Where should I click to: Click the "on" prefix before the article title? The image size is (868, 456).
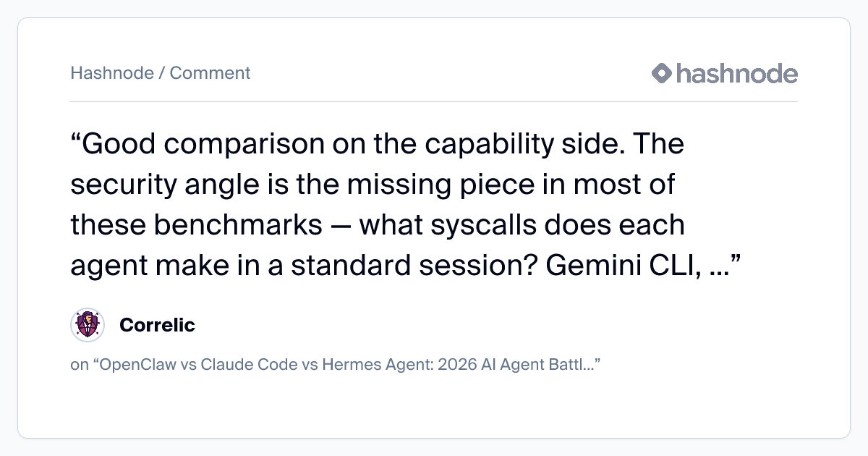(x=79, y=365)
